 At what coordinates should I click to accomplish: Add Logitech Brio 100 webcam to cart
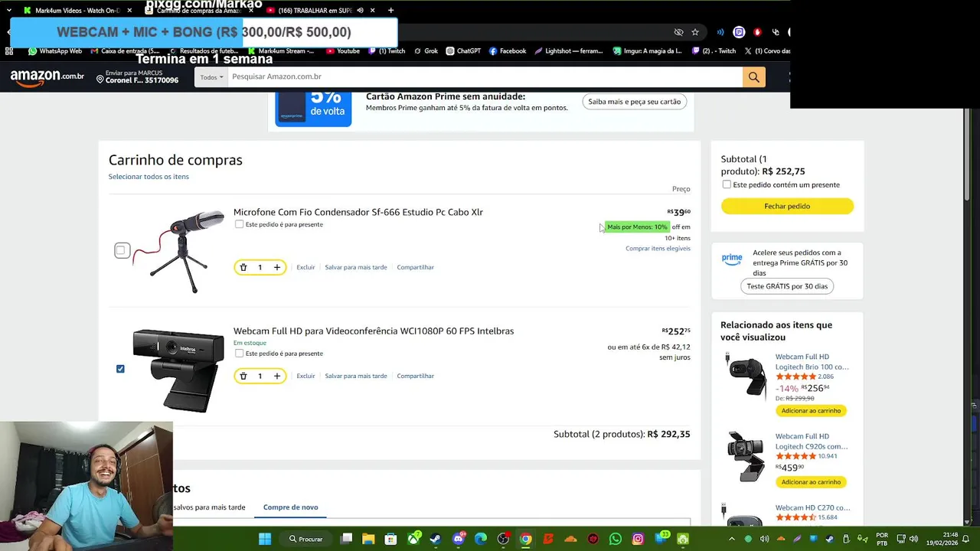(x=811, y=411)
